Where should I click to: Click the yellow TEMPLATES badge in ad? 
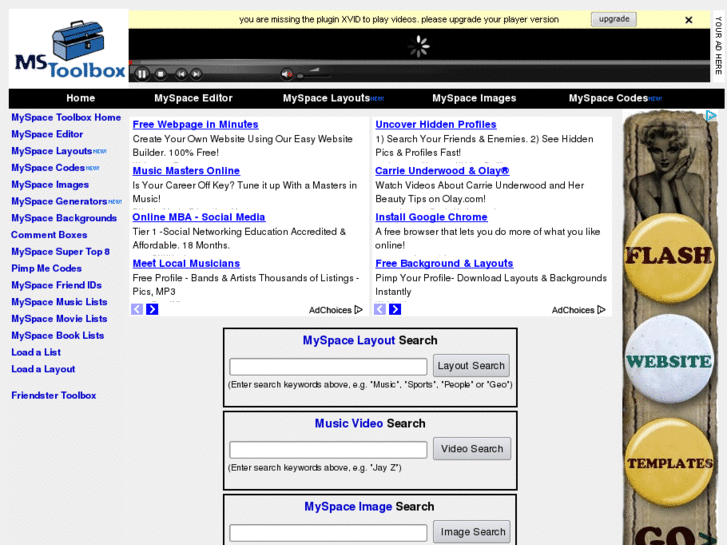click(x=669, y=463)
